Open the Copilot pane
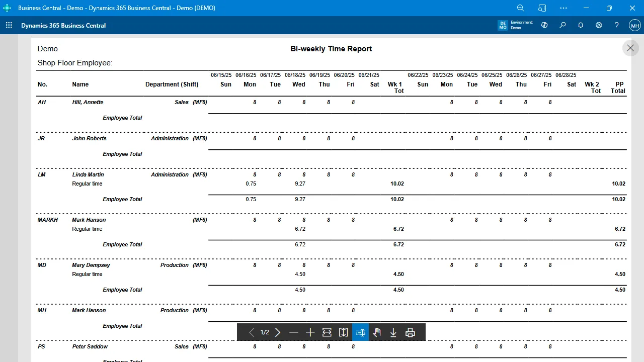 [544, 25]
